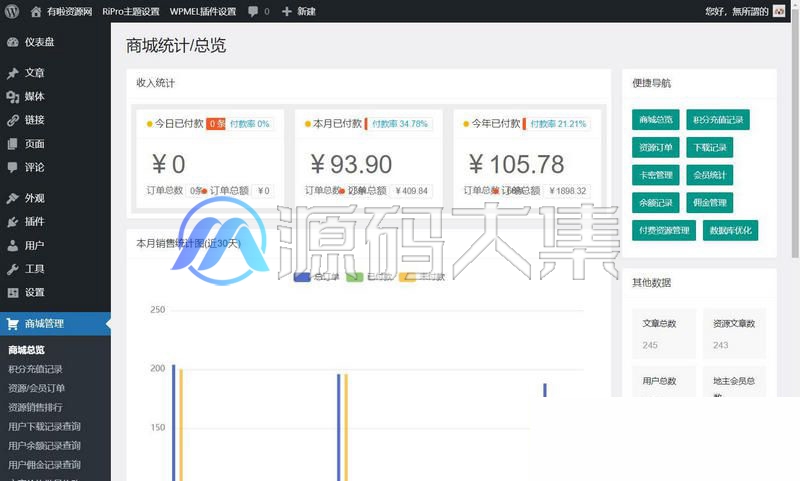This screenshot has height=481, width=800.
Task: Click the plus icon for 新建
Action: tap(287, 11)
